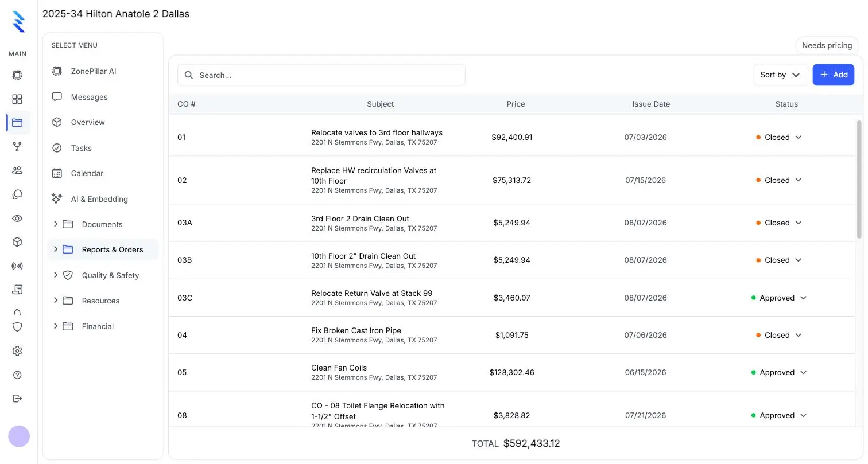Screen dimensions: 868x464
Task: Open Tasks menu item
Action: pos(103,148)
